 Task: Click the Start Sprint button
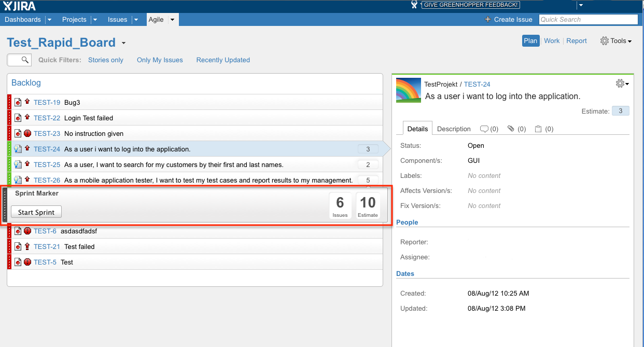[36, 212]
